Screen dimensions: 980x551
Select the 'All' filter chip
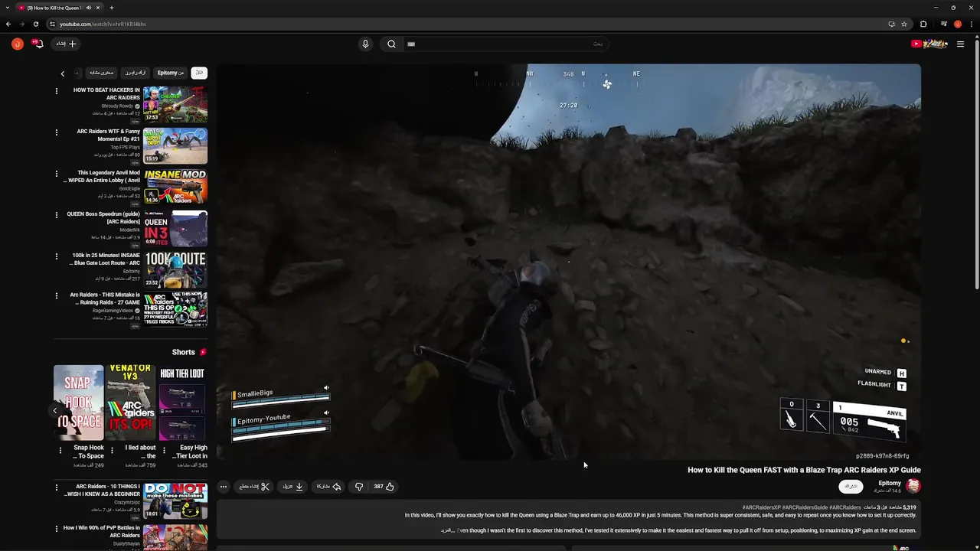click(199, 73)
